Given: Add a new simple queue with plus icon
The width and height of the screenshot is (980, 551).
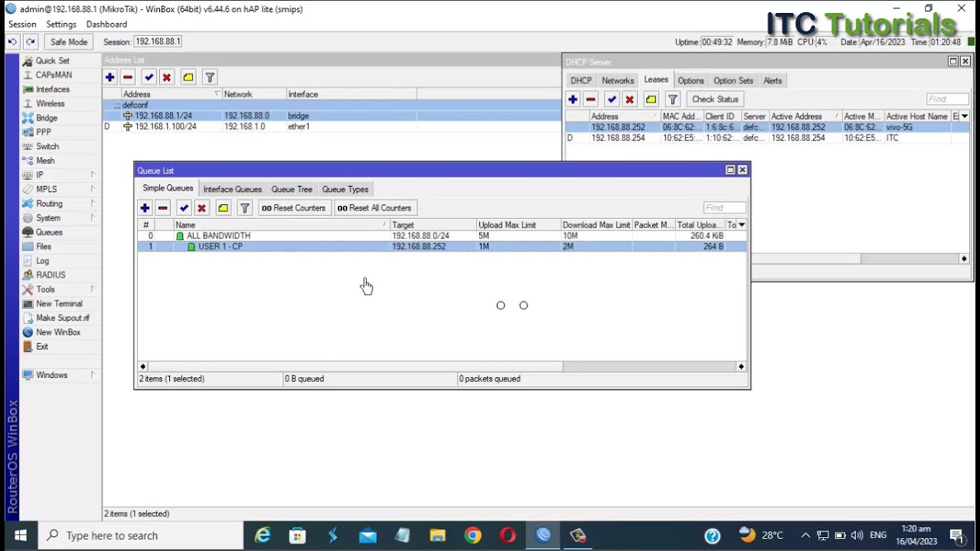Looking at the screenshot, I should pos(145,208).
